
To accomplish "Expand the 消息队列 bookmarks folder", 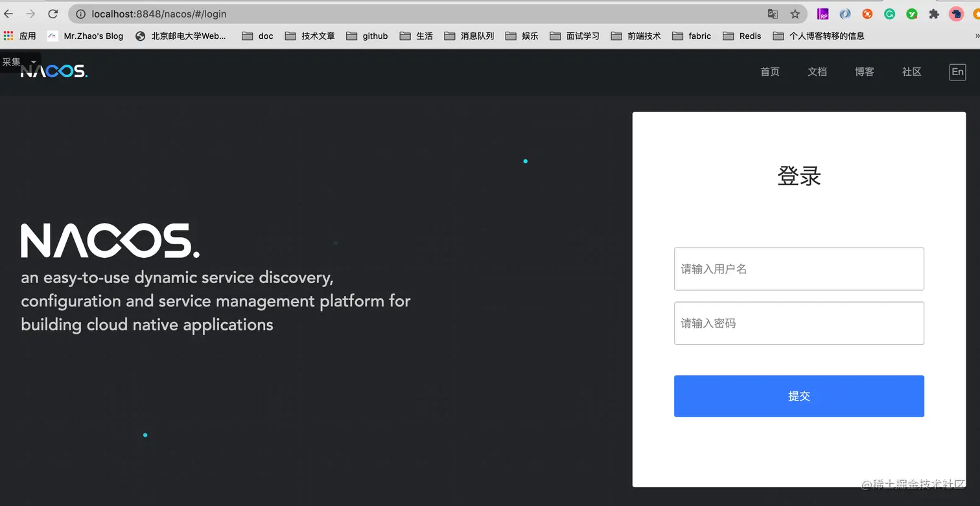I will pyautogui.click(x=469, y=36).
